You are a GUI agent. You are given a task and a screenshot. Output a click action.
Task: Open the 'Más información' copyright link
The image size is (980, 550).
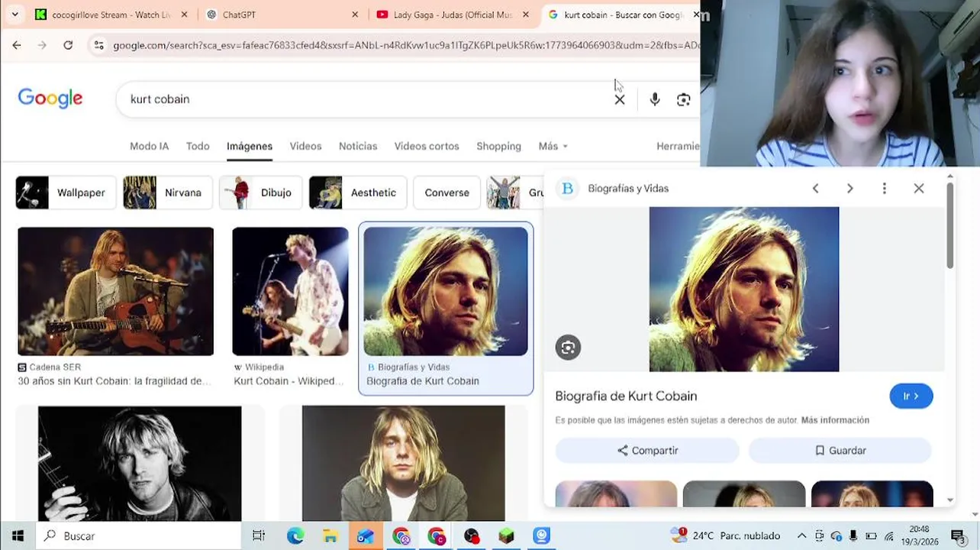(835, 420)
